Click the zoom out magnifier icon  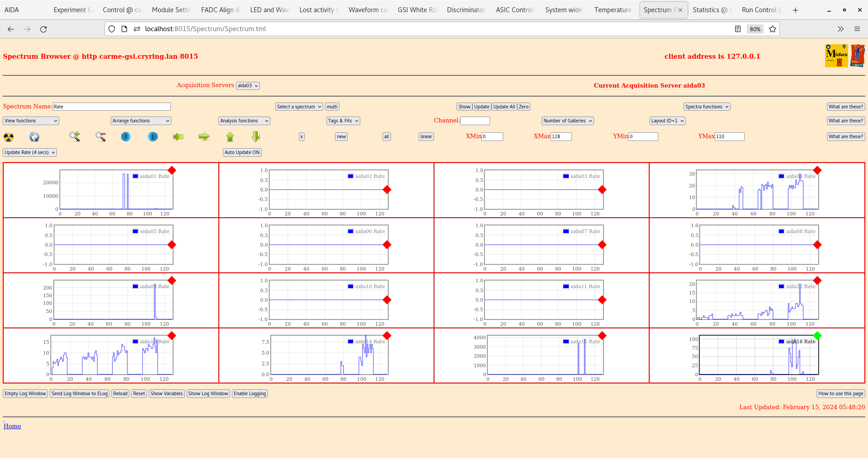coord(100,136)
